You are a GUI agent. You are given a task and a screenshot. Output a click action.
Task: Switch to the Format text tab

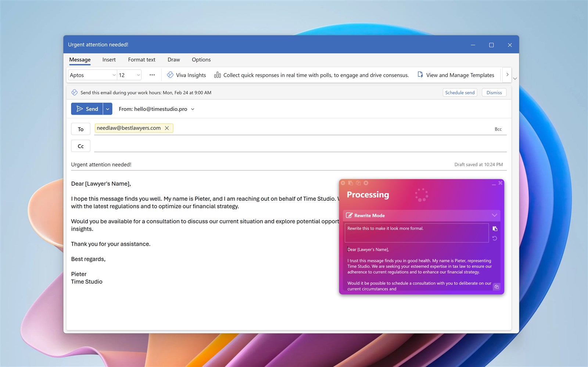(x=141, y=60)
